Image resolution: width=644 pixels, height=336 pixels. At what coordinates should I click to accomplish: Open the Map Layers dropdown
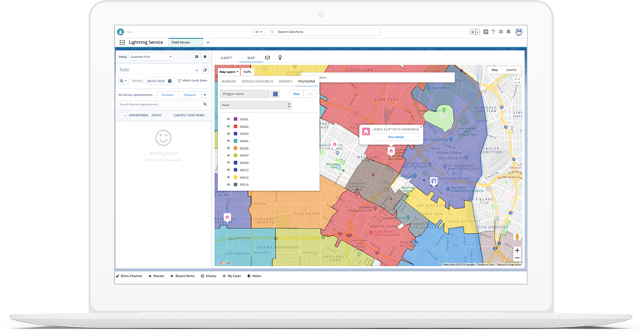[228, 72]
